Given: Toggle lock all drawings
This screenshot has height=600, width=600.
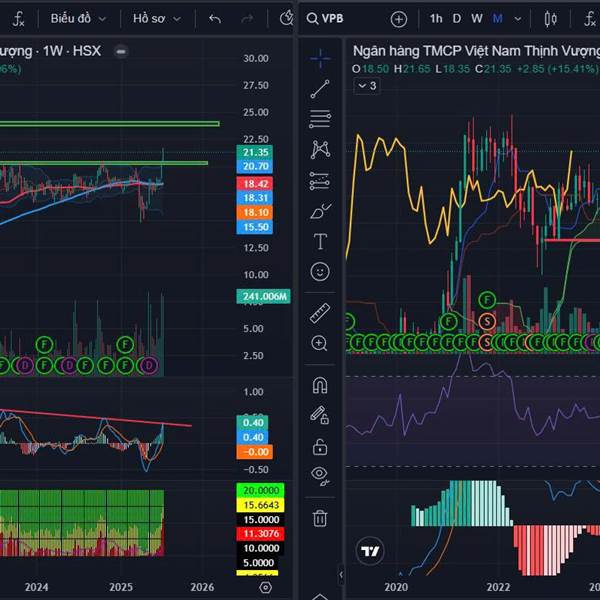Looking at the screenshot, I should (320, 447).
